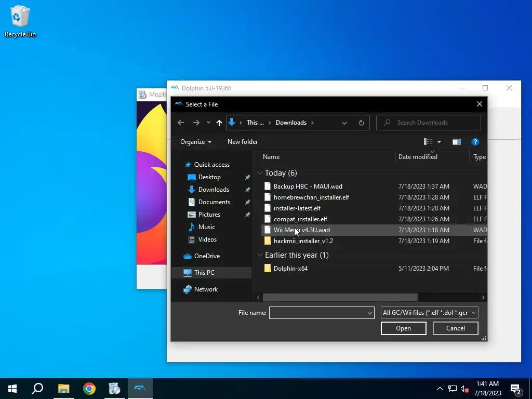Create a New folder
This screenshot has width=532, height=399.
coord(243,142)
